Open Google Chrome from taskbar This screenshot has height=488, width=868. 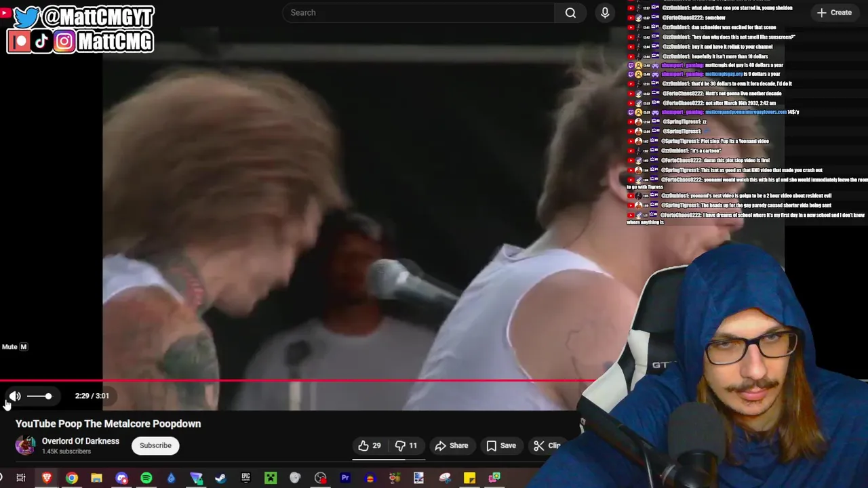71,478
